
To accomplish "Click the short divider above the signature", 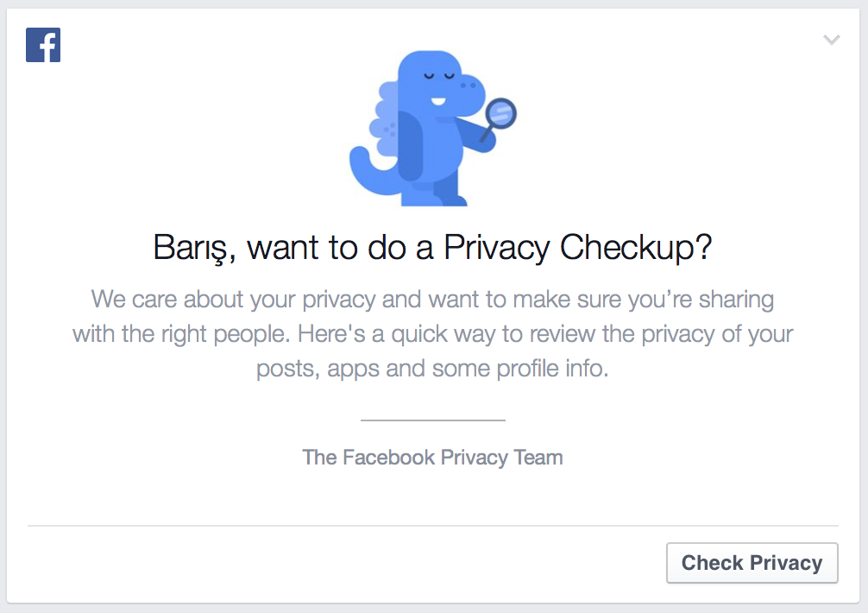I will click(433, 420).
